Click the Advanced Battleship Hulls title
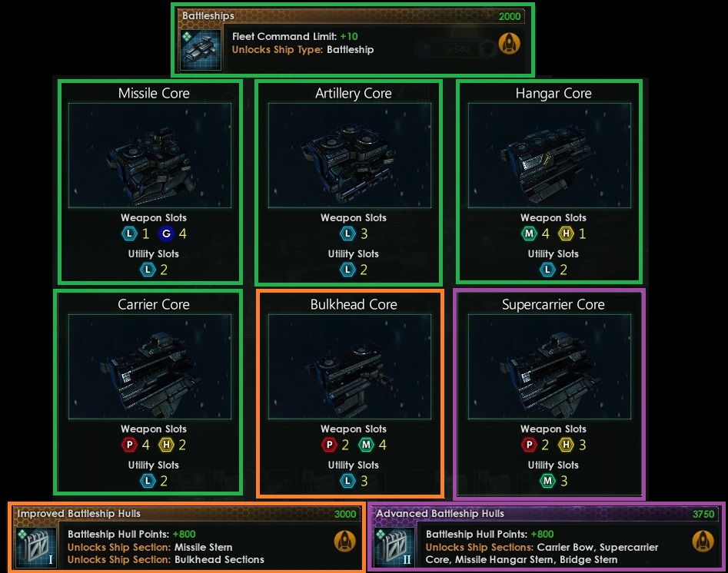728x573 pixels. tap(440, 514)
